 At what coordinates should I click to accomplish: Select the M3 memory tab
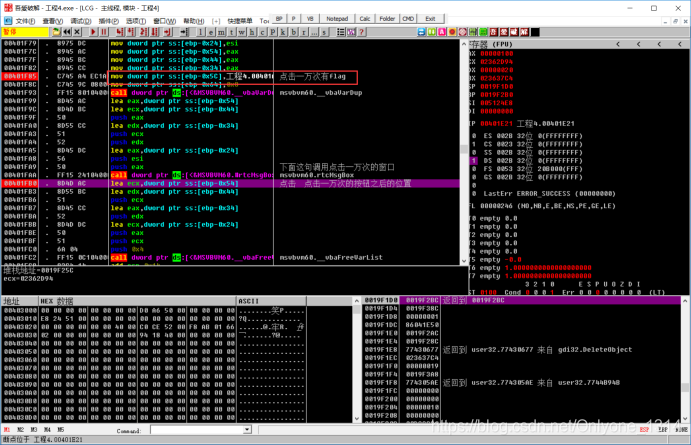point(34,430)
